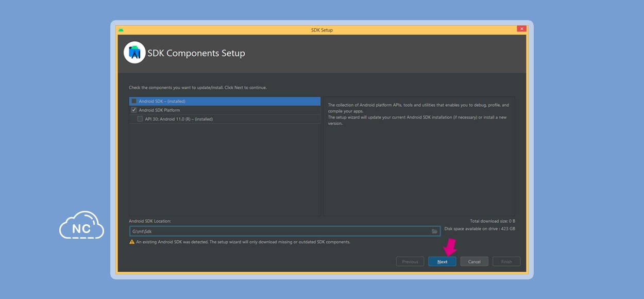This screenshot has width=644, height=299.
Task: Close the SDK Setup window
Action: 521,29
